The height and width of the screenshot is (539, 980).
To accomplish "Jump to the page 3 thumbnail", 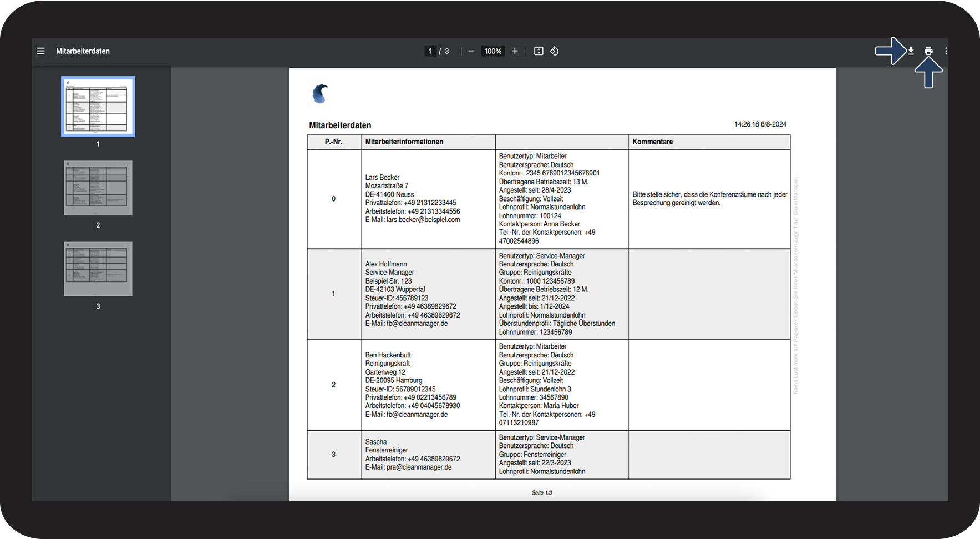I will point(98,269).
